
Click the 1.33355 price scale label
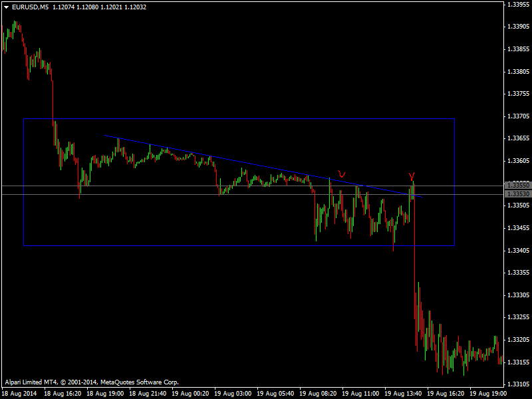click(x=519, y=273)
